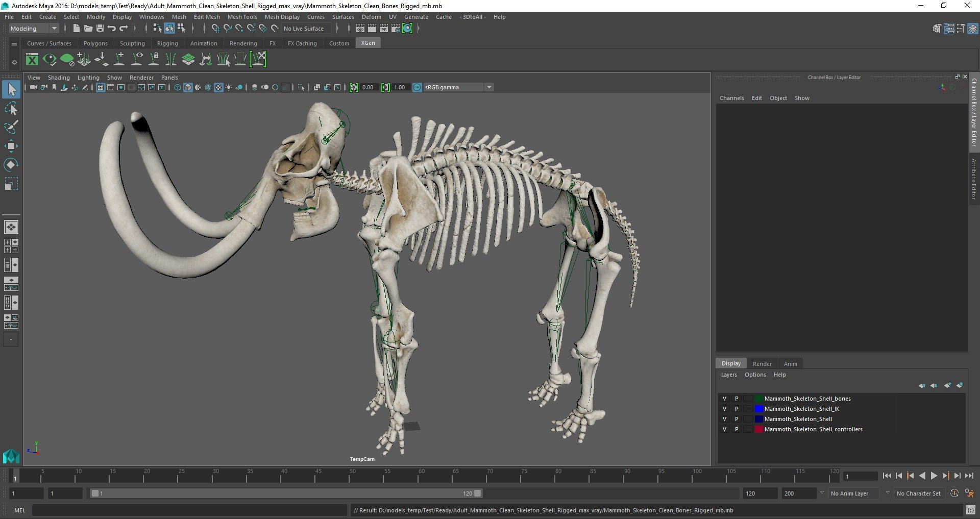980x519 pixels.
Task: Go to end of playback range
Action: coord(969,476)
